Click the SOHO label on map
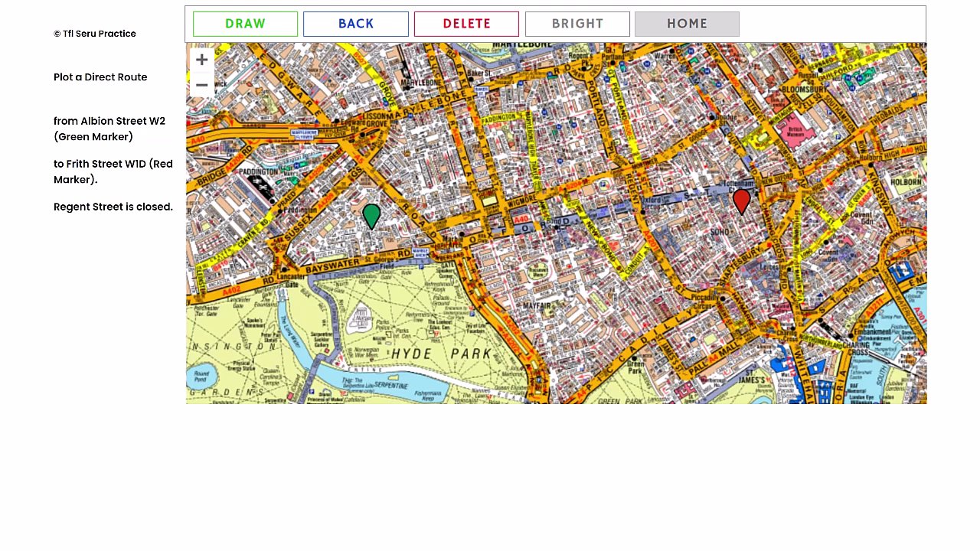980x551 pixels. 720,232
